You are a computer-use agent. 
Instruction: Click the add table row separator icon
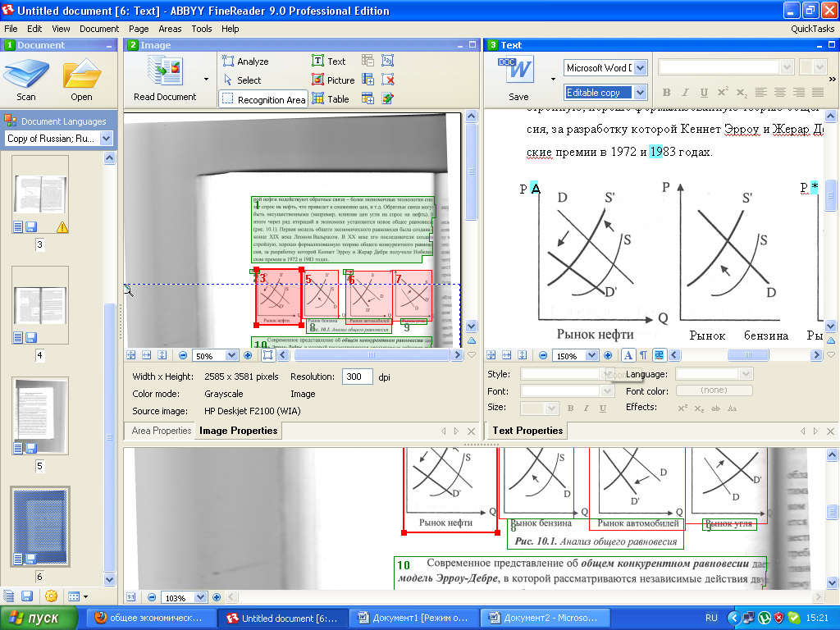tap(367, 98)
